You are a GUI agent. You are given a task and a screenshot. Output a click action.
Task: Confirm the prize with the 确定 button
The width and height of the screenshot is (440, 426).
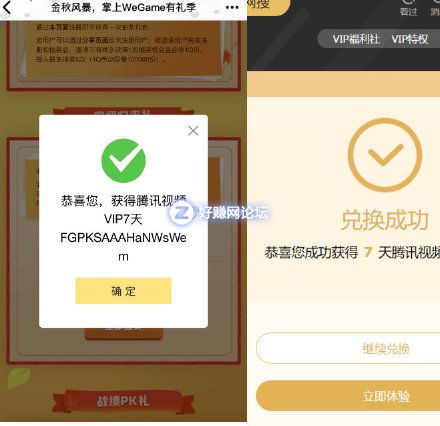pyautogui.click(x=123, y=291)
